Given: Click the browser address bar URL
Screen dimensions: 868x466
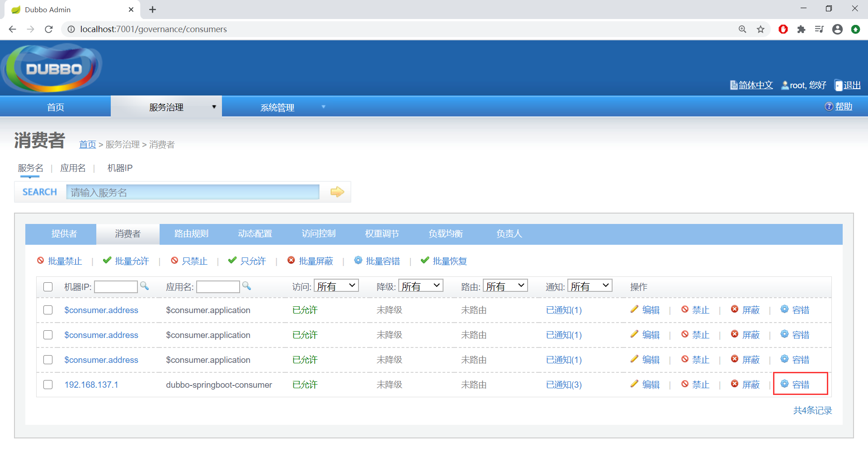Looking at the screenshot, I should (x=154, y=29).
